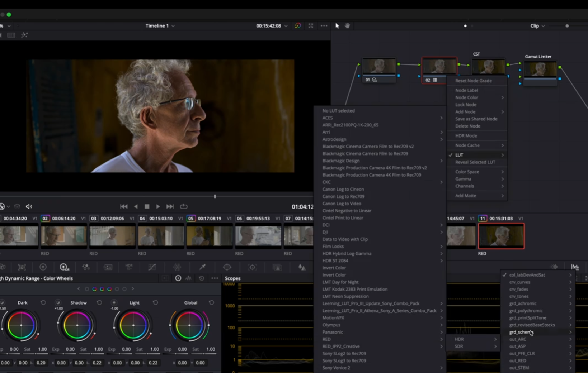
Task: Toggle the Light zone enable dot
Action: [x=114, y=303]
